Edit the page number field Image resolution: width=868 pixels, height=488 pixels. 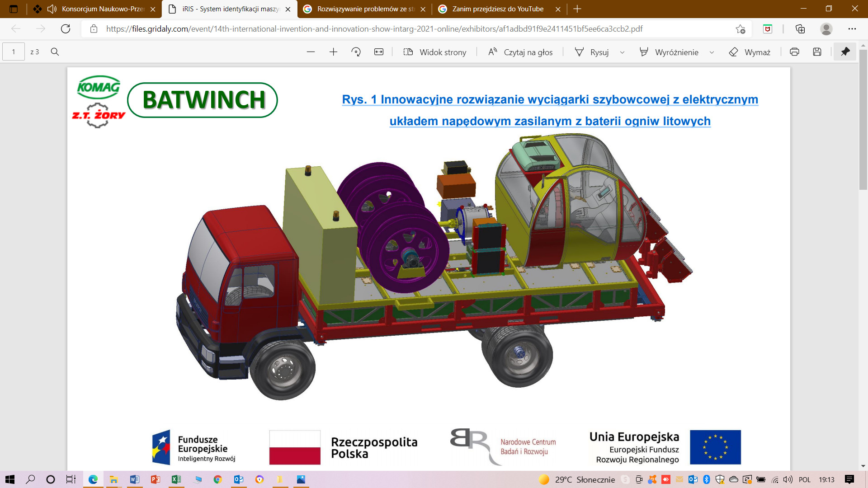(14, 52)
